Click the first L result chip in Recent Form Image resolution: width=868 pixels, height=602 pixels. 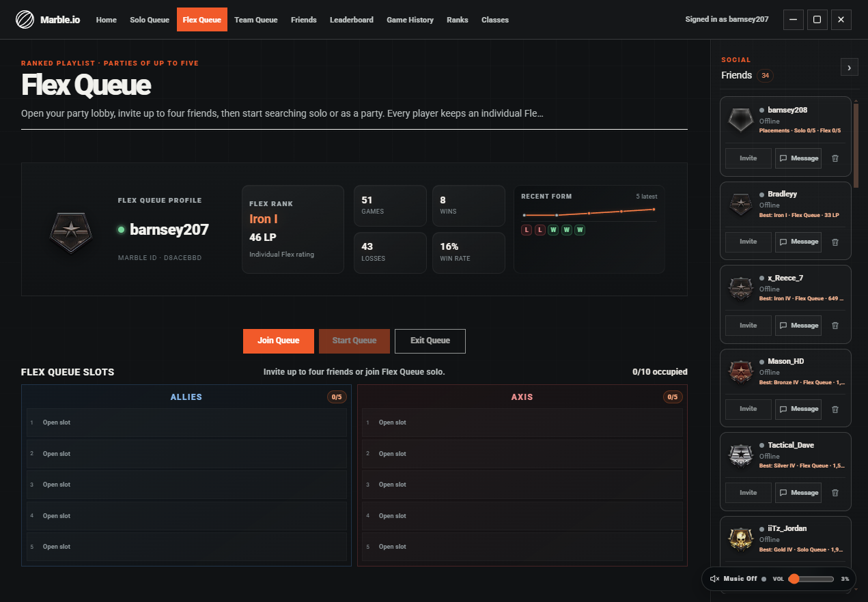(x=527, y=230)
